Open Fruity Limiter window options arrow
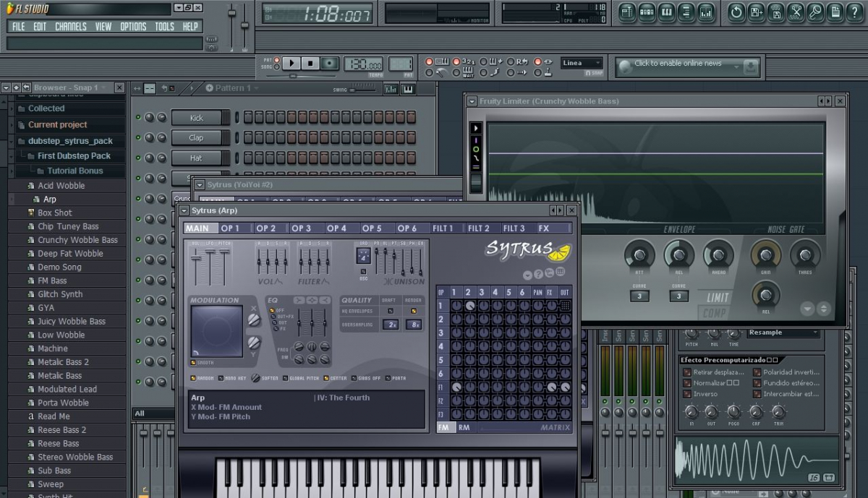The height and width of the screenshot is (498, 868). 472,102
